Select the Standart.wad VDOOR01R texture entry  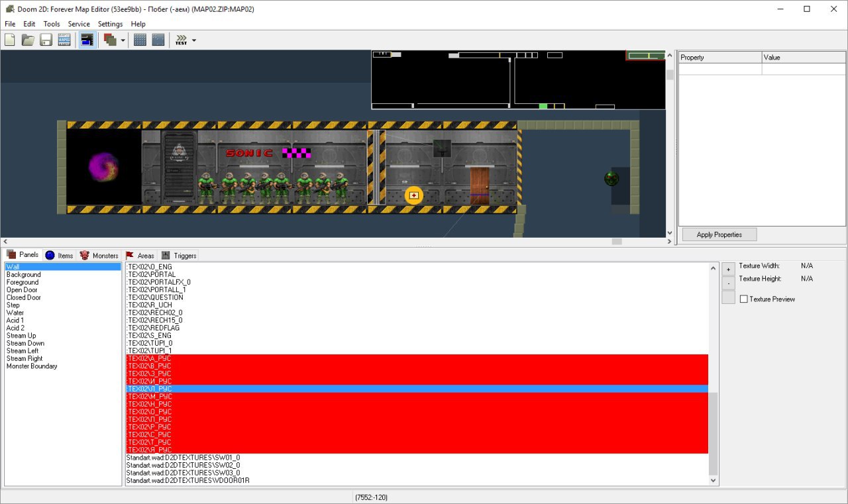point(417,480)
